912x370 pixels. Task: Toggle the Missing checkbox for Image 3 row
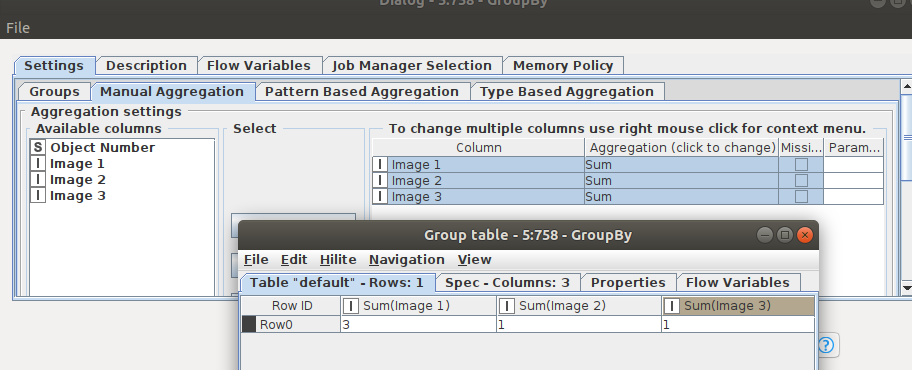801,197
